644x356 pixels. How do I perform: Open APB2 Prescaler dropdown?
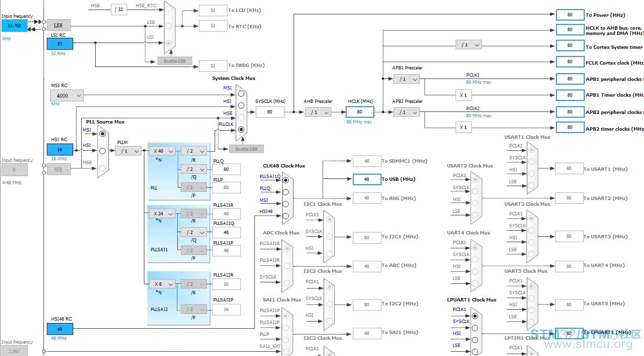[406, 112]
